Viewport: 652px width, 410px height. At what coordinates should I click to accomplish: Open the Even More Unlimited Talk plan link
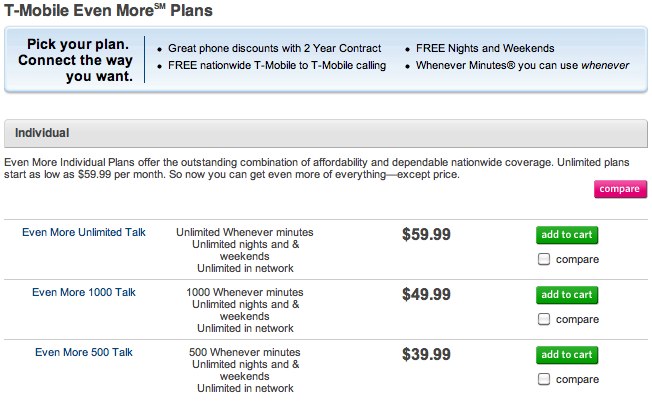[x=84, y=232]
